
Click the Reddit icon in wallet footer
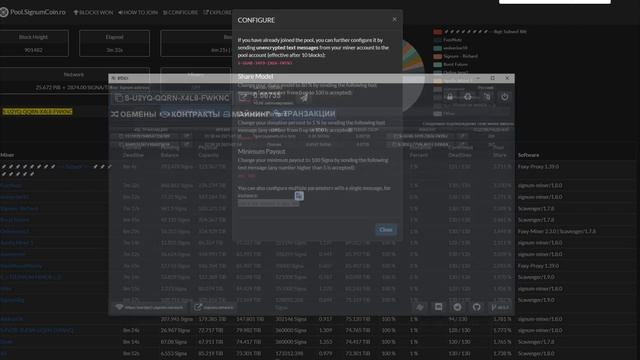click(x=457, y=307)
